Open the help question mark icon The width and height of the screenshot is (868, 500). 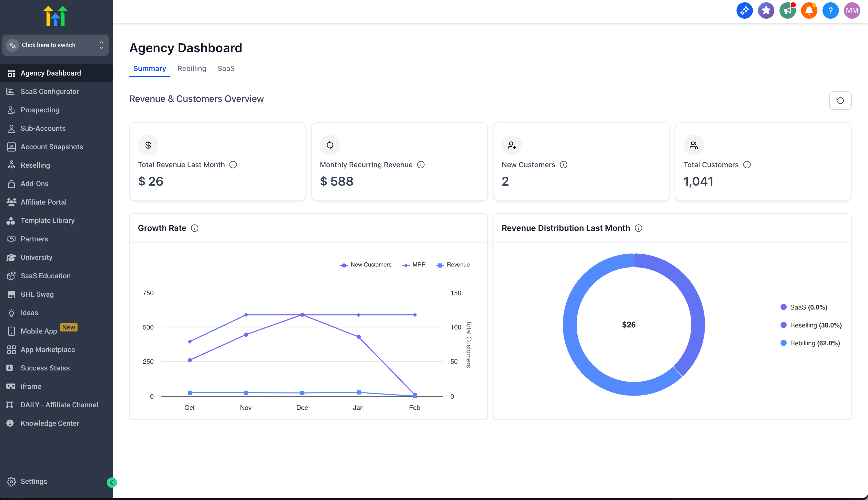pyautogui.click(x=830, y=11)
